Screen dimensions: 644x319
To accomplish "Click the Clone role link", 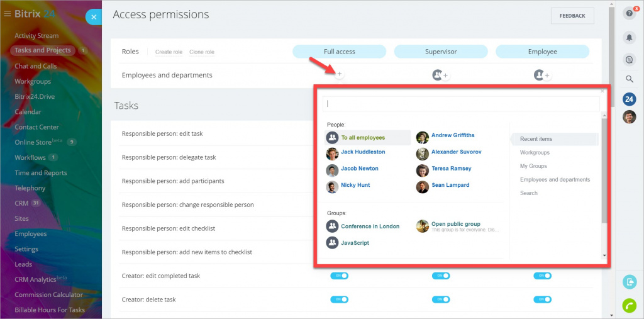I will (x=202, y=52).
